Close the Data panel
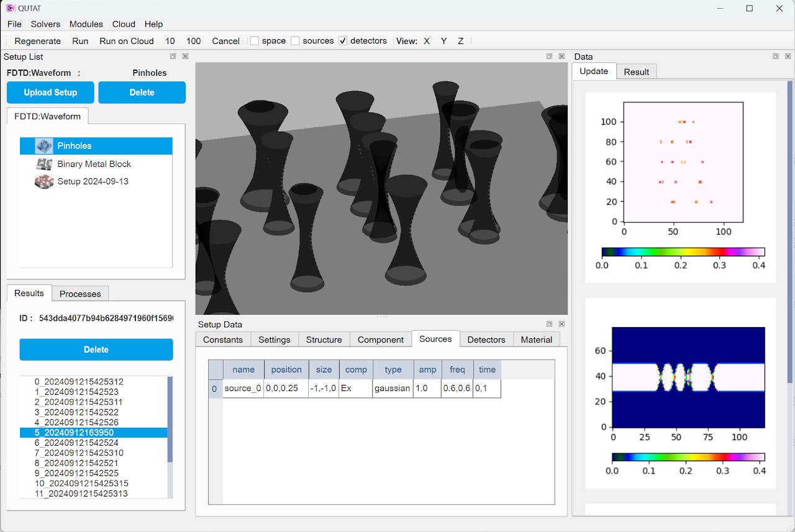This screenshot has width=795, height=532. click(788, 56)
